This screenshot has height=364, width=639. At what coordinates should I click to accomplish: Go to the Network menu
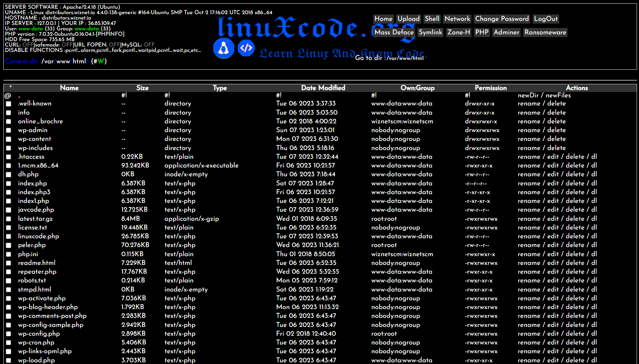[x=457, y=19]
